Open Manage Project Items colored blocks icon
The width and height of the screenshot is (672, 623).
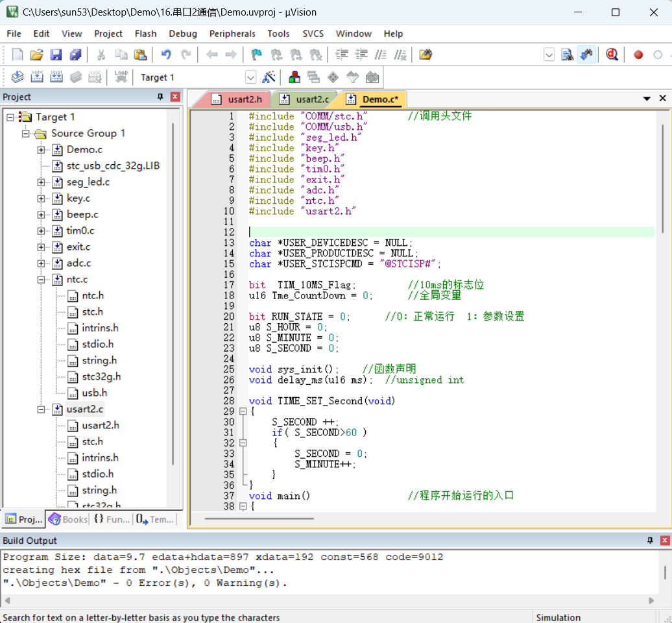[294, 77]
